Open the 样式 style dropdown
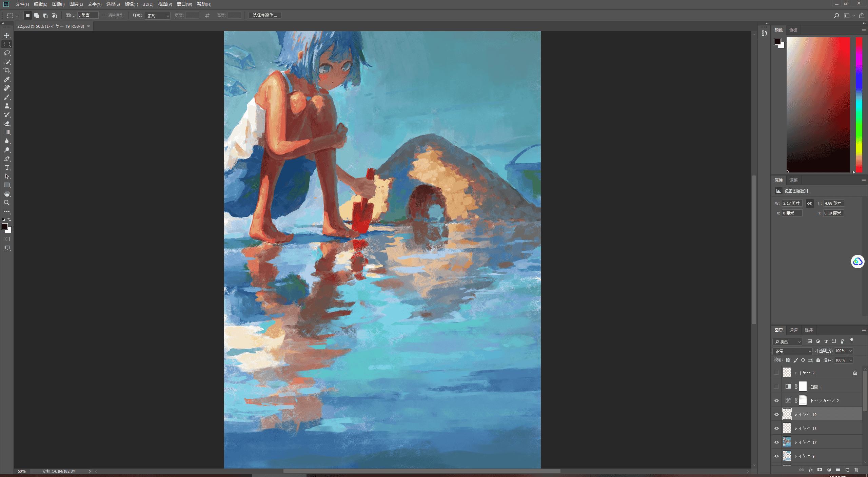Screen dimensions: 868x477 tap(157, 16)
